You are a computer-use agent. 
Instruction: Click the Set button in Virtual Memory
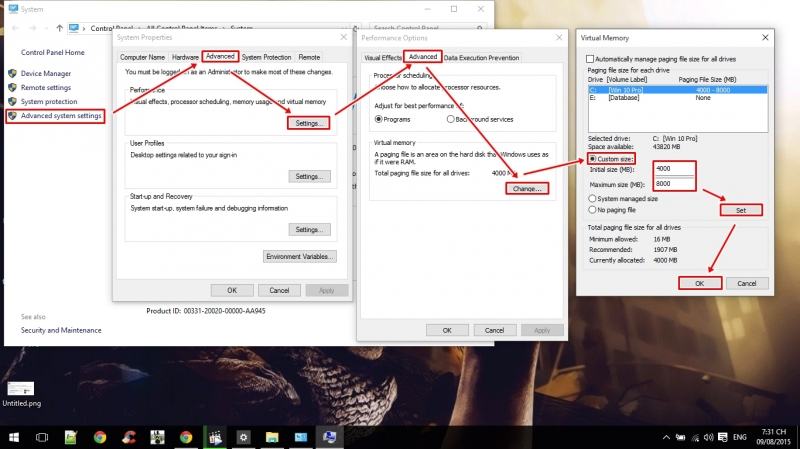pyautogui.click(x=741, y=210)
